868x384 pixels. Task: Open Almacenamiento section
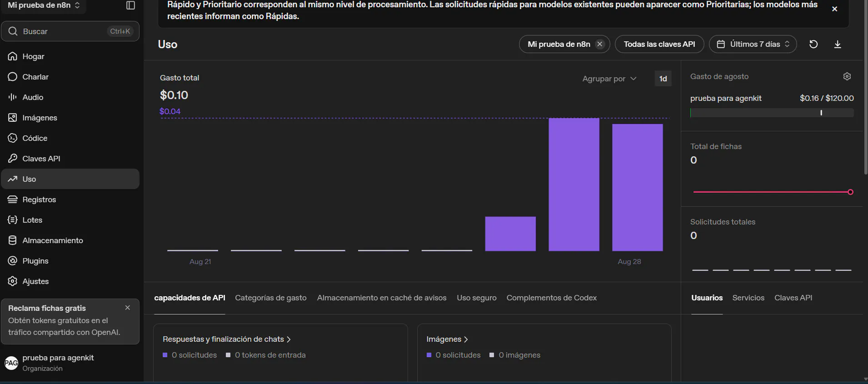pyautogui.click(x=70, y=240)
